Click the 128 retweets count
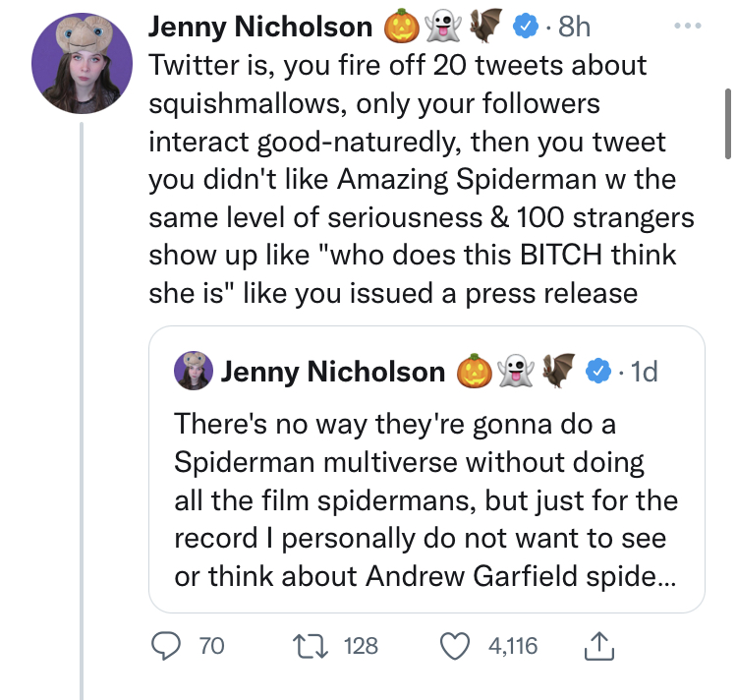 click(361, 645)
